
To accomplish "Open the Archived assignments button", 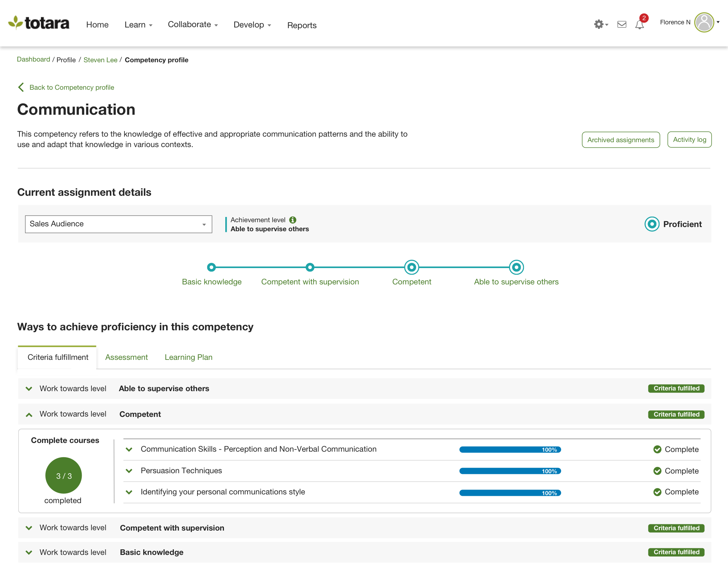I will click(x=621, y=140).
